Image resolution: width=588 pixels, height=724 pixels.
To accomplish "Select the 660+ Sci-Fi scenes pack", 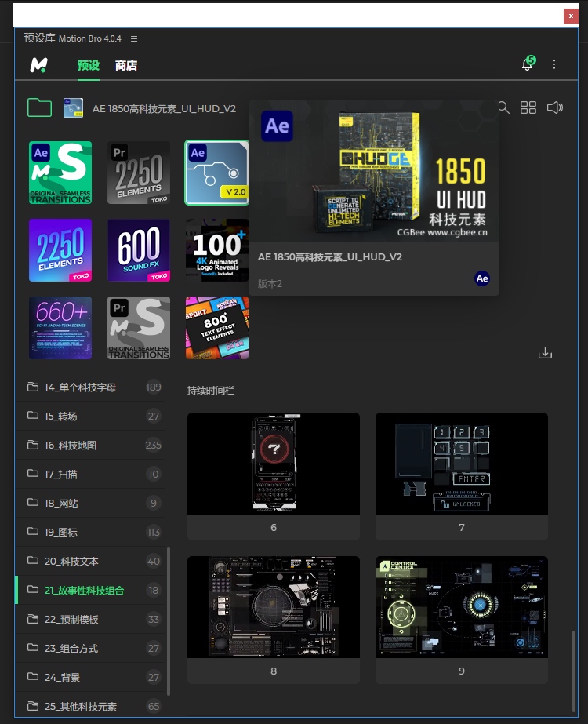I will click(x=60, y=328).
